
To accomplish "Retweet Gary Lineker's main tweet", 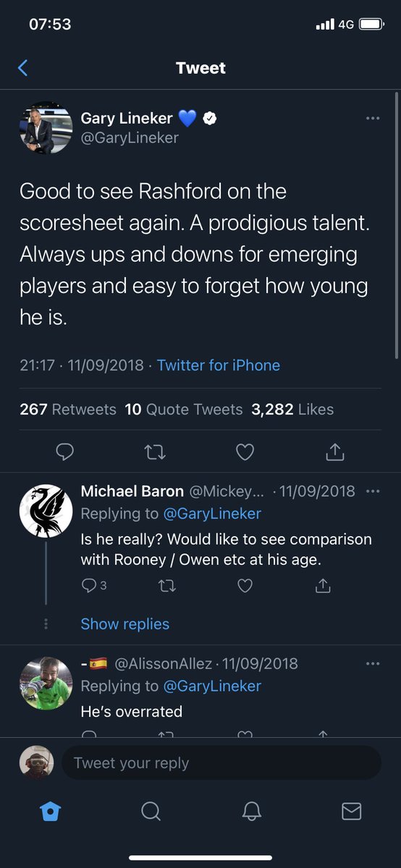I will coord(155,452).
